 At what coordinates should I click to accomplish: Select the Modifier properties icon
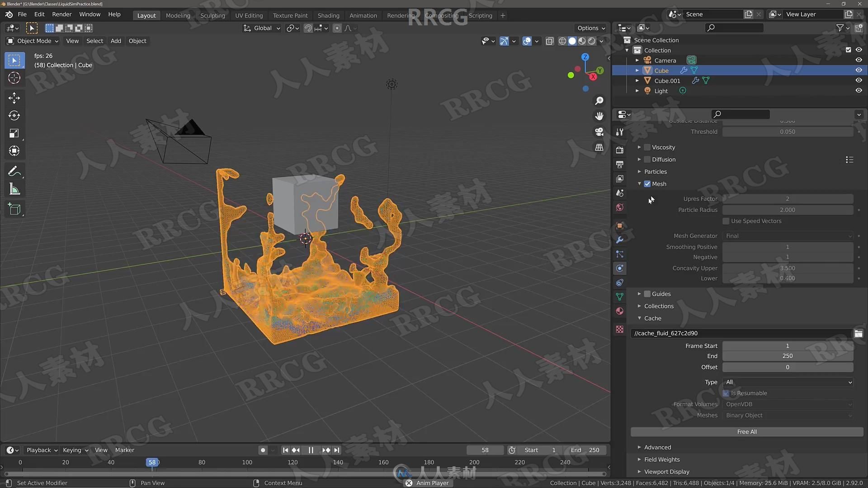pyautogui.click(x=619, y=239)
